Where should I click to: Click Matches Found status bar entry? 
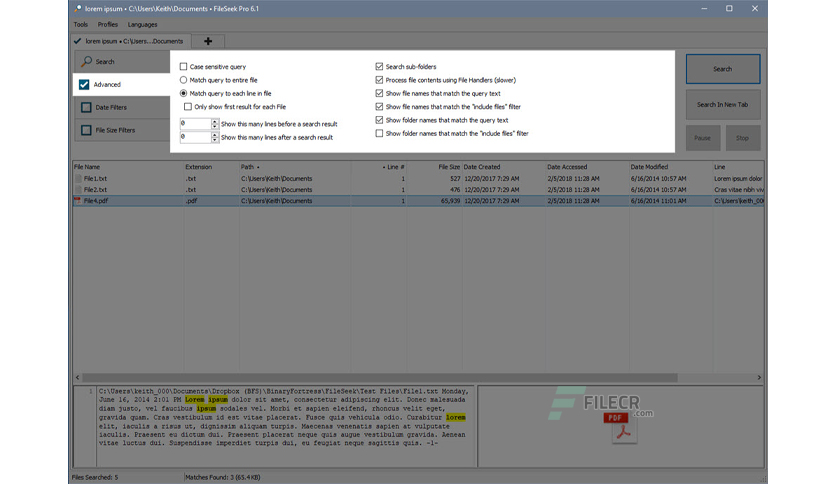(223, 478)
